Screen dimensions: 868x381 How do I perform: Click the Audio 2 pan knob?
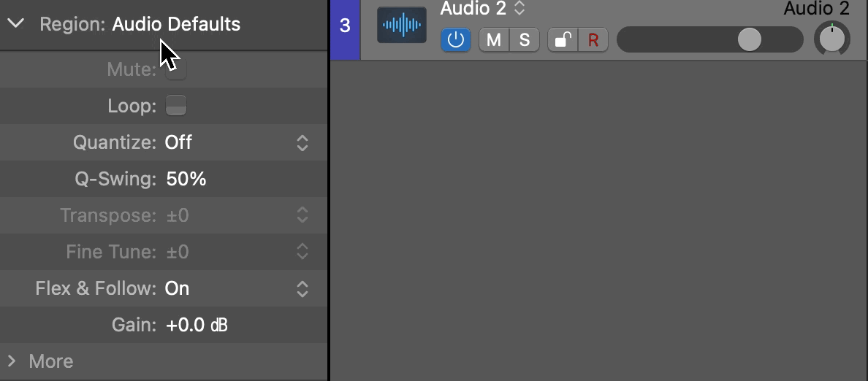[832, 39]
